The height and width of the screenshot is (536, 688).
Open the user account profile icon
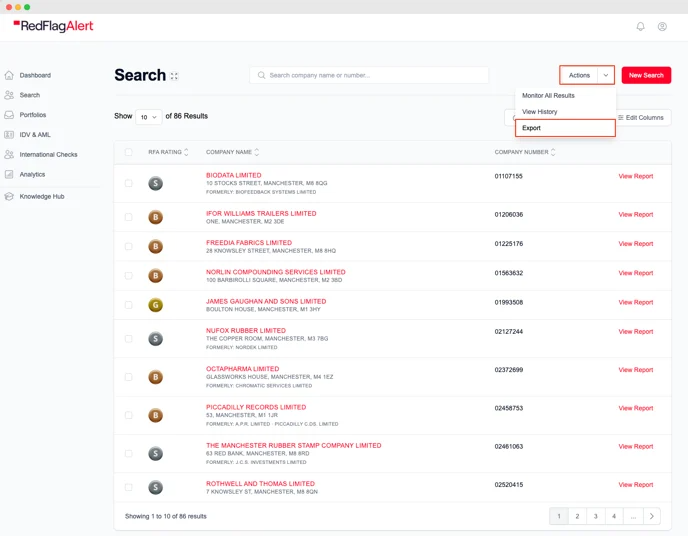click(x=662, y=27)
